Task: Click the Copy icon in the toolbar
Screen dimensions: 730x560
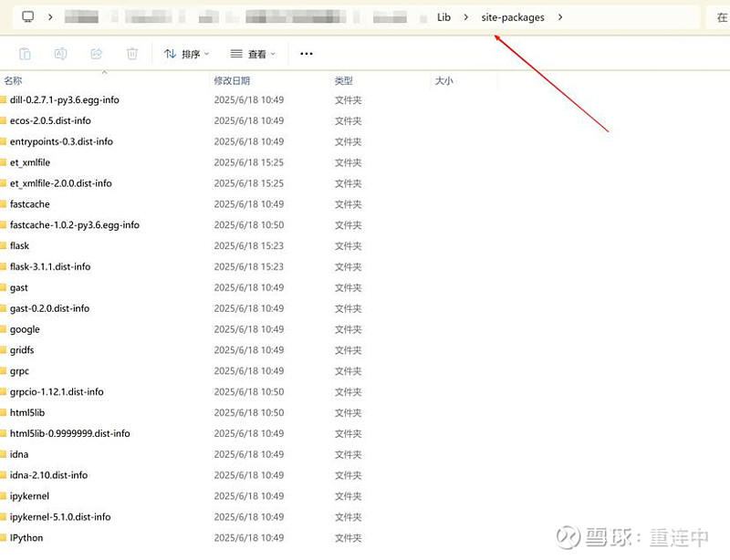Action: click(x=25, y=53)
